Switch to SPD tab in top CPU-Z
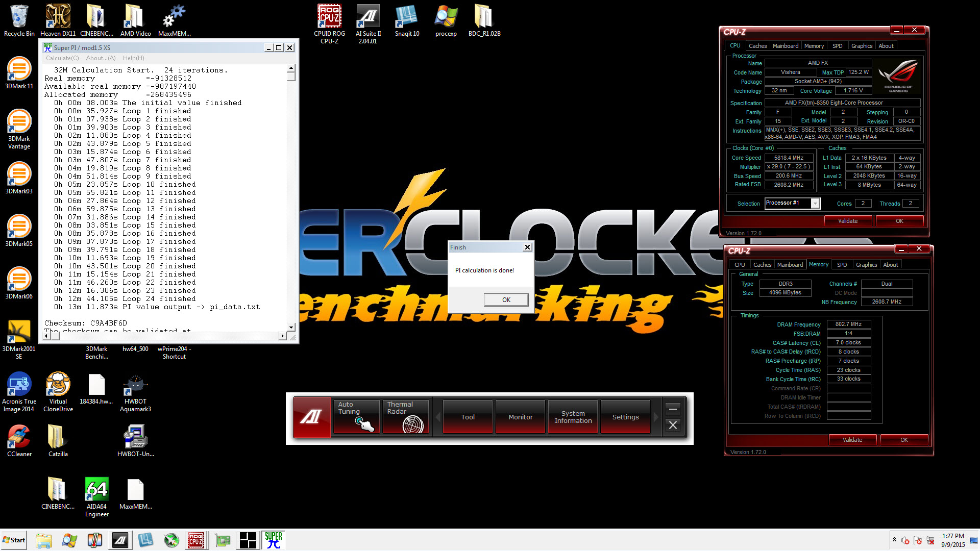980x551 pixels. [837, 46]
